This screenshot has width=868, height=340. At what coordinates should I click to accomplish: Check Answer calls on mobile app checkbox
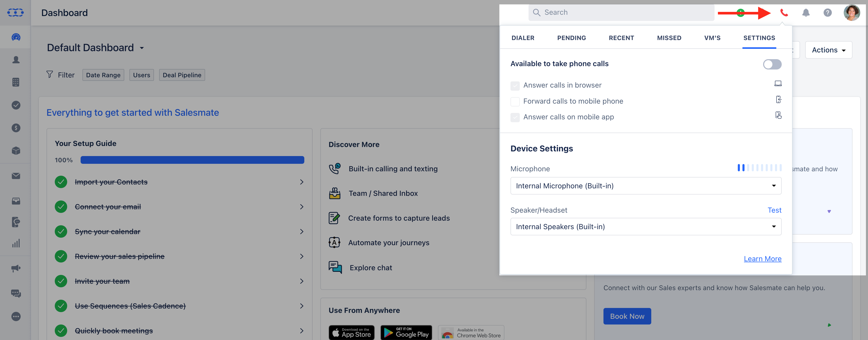click(x=515, y=117)
